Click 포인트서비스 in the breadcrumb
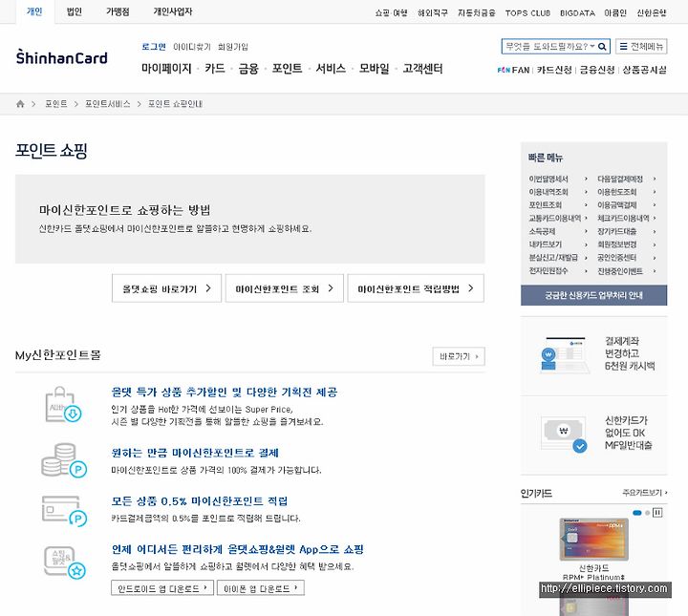 click(107, 104)
